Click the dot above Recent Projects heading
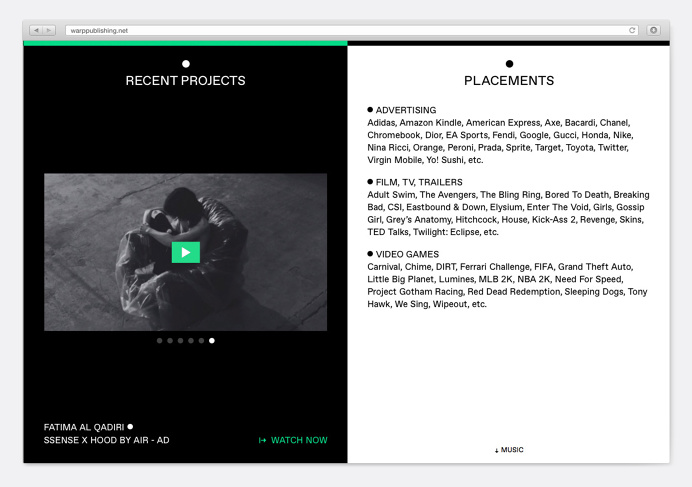Screen dimensions: 692x487 tap(185, 64)
